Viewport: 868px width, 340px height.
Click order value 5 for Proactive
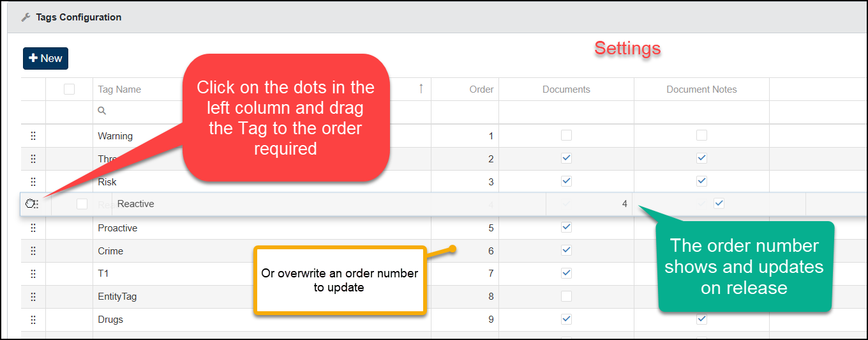pyautogui.click(x=491, y=228)
